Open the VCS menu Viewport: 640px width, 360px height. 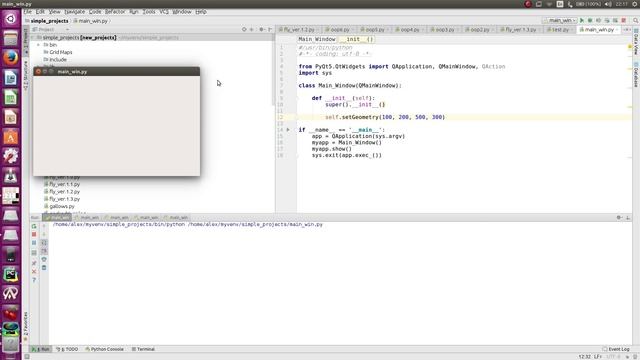pyautogui.click(x=164, y=12)
